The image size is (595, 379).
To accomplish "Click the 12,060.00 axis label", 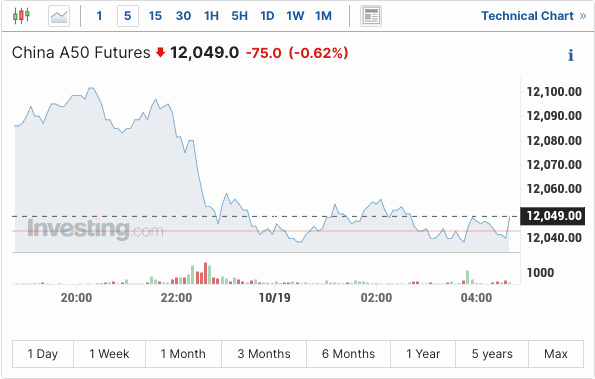I will 554,189.
